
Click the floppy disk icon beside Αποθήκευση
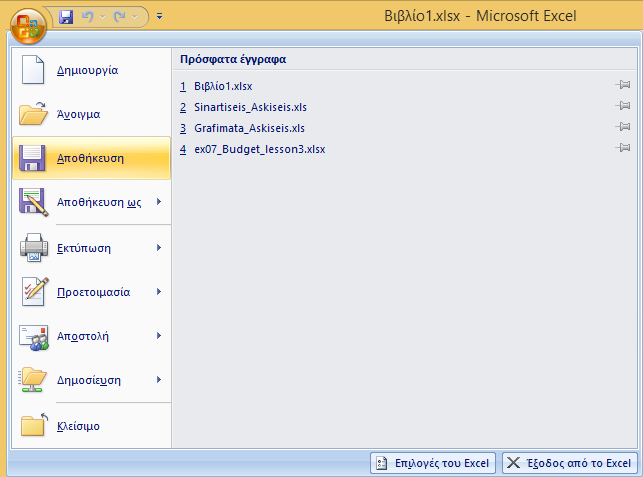tap(32, 158)
